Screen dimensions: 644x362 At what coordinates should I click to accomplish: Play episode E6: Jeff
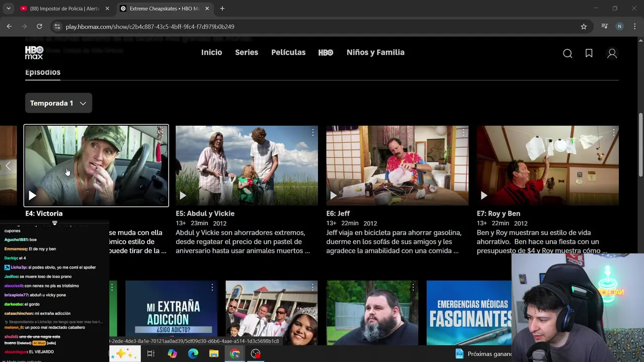click(x=333, y=195)
